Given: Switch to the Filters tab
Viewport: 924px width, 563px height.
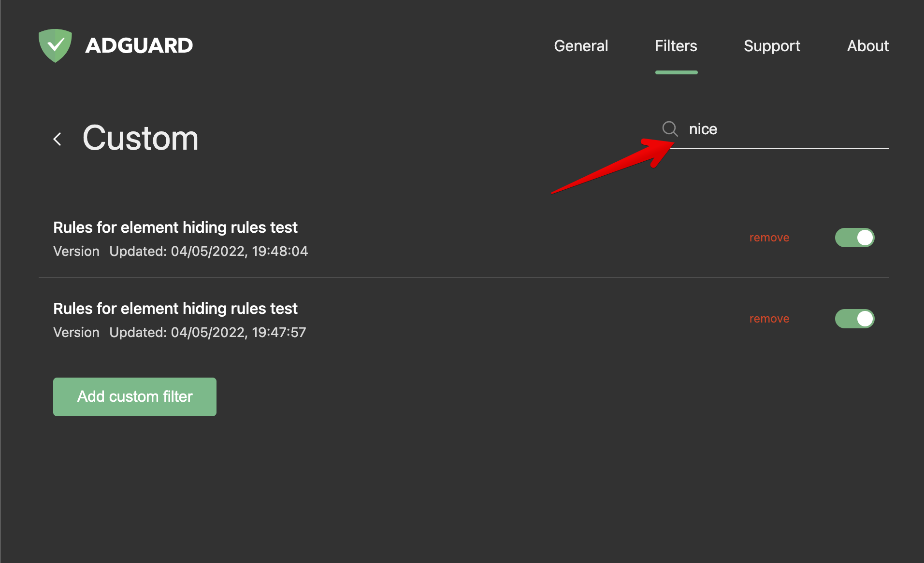Looking at the screenshot, I should click(x=676, y=46).
